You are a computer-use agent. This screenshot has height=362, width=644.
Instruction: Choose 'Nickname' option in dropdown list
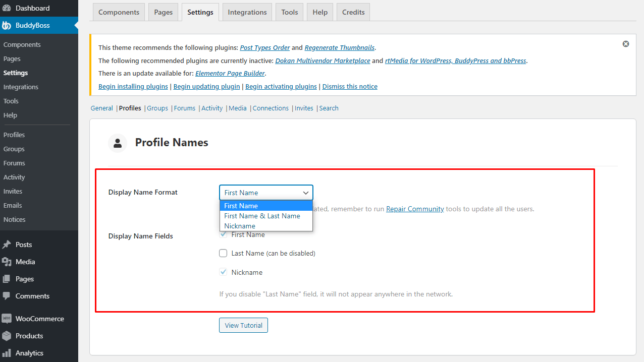pos(266,226)
